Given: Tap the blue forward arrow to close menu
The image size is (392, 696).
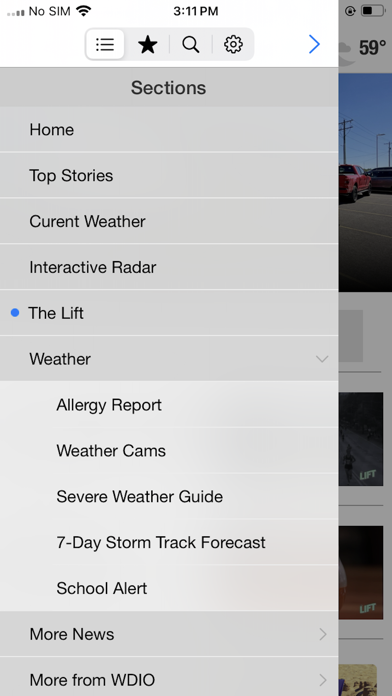Looking at the screenshot, I should [314, 44].
